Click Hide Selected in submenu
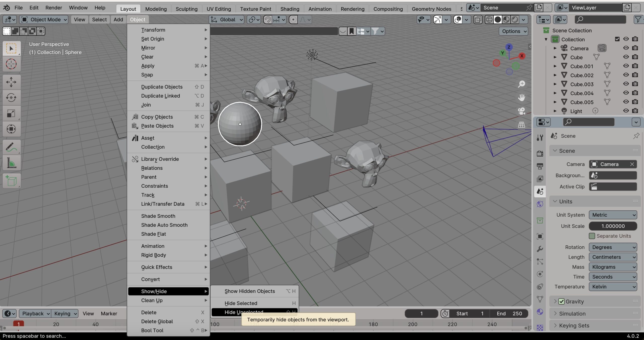The image size is (644, 340). (241, 303)
